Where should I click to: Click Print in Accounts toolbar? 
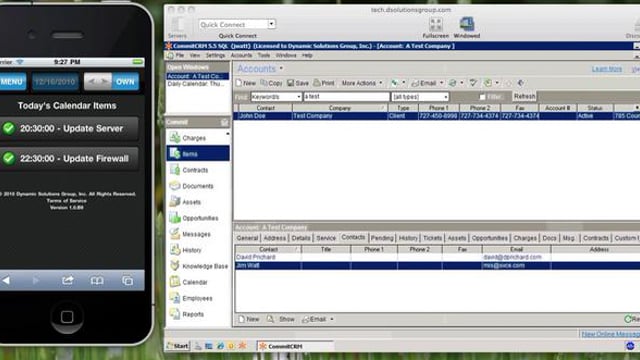[x=324, y=83]
